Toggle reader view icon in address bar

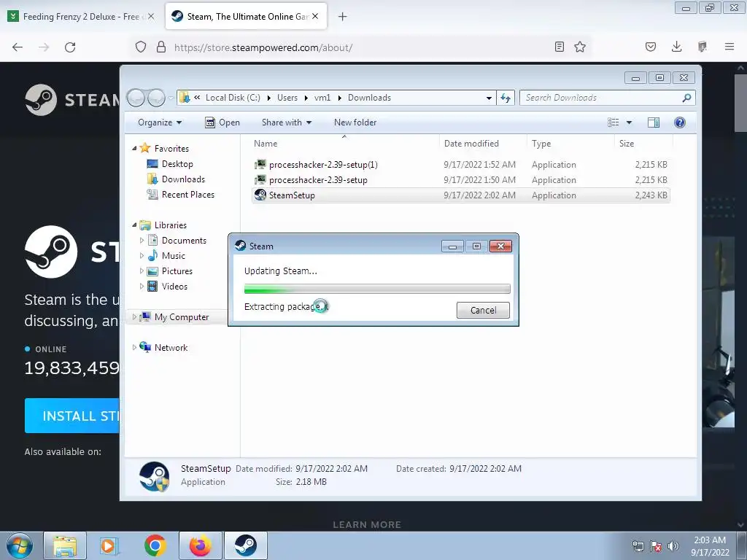pyautogui.click(x=560, y=47)
